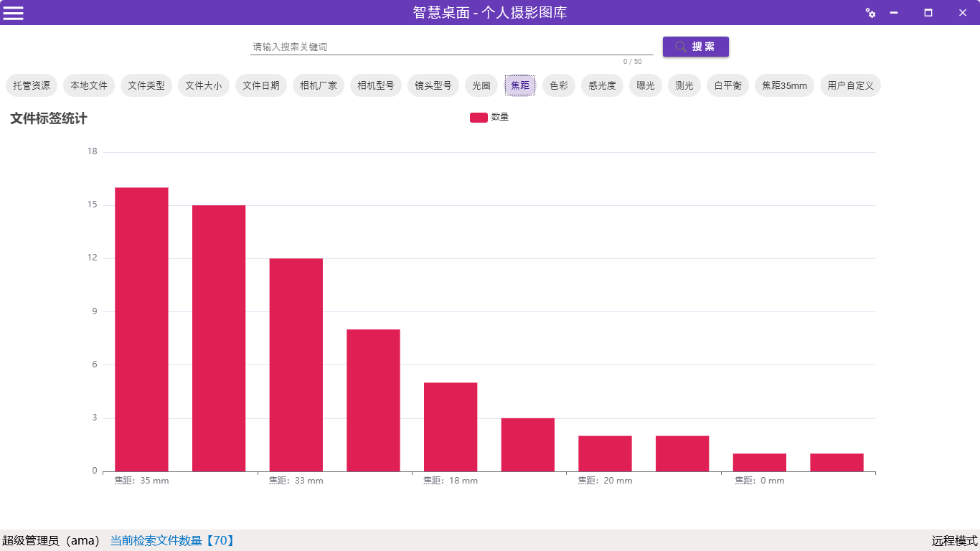The height and width of the screenshot is (551, 980).
Task: Select the 本地文件 filter tag
Action: pos(89,85)
